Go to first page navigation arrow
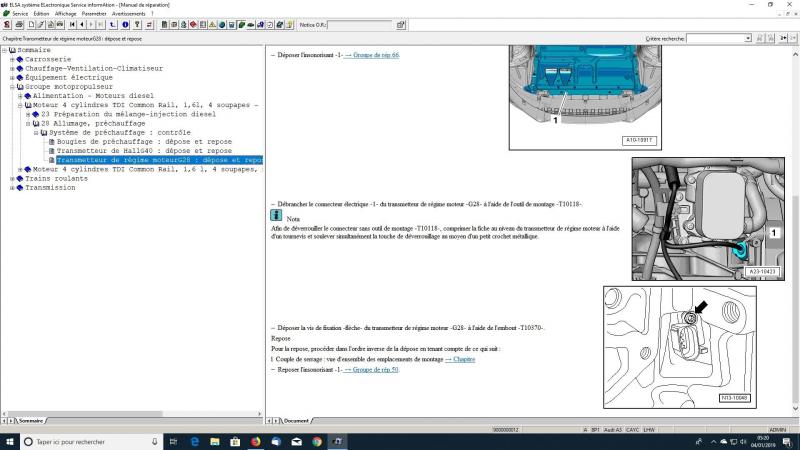The height and width of the screenshot is (450, 800). [x=72, y=24]
